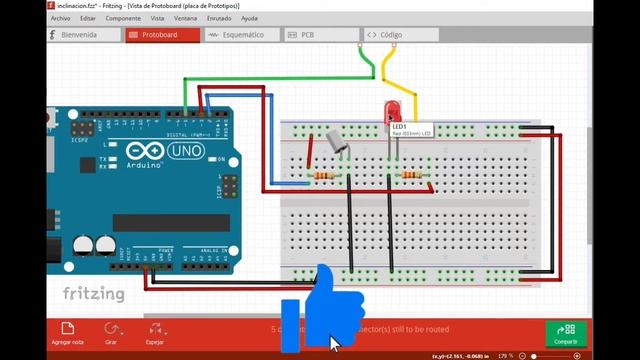Click the LED1 tooltip label
The width and height of the screenshot is (640, 360).
[x=411, y=130]
